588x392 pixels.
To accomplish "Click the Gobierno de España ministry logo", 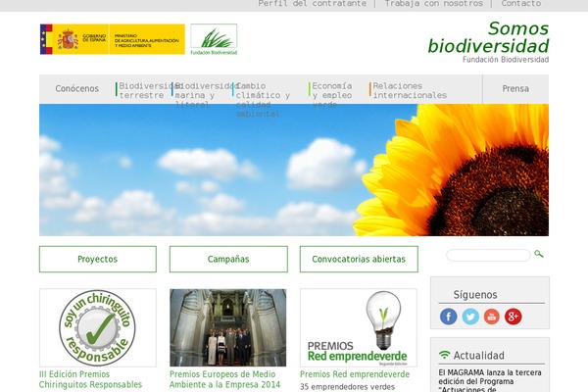I will point(113,39).
